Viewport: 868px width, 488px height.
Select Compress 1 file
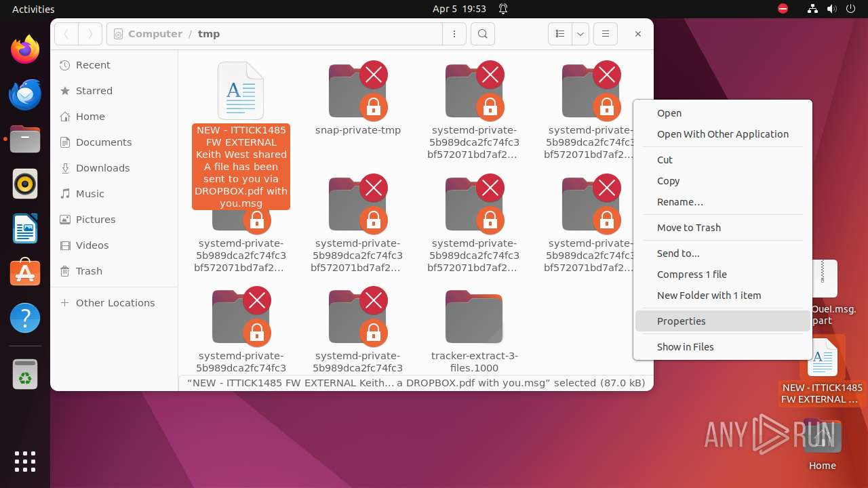[723, 274]
